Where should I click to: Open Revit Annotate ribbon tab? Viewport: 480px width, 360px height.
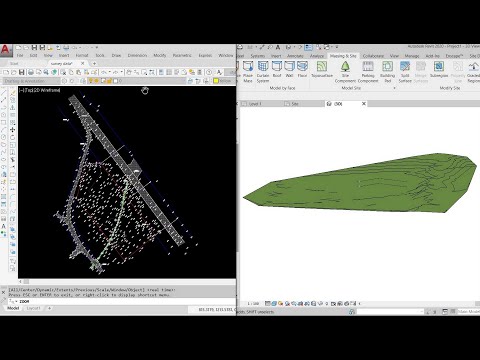tap(295, 56)
